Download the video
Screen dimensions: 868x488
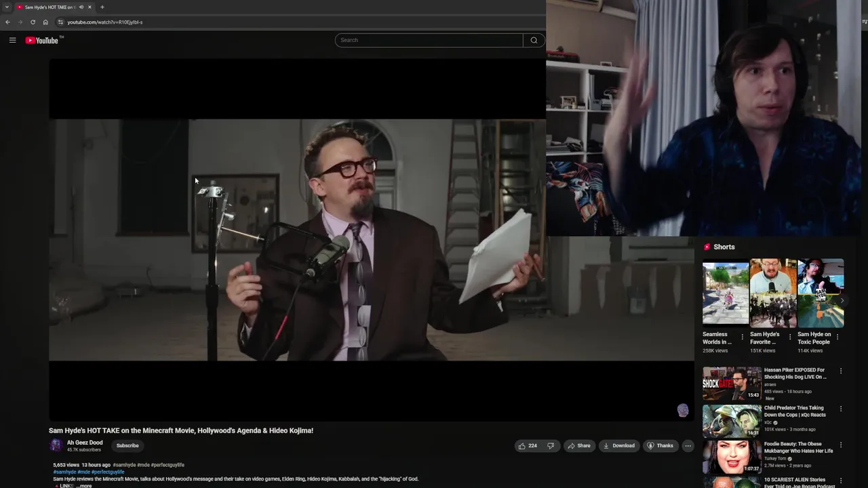click(x=618, y=445)
